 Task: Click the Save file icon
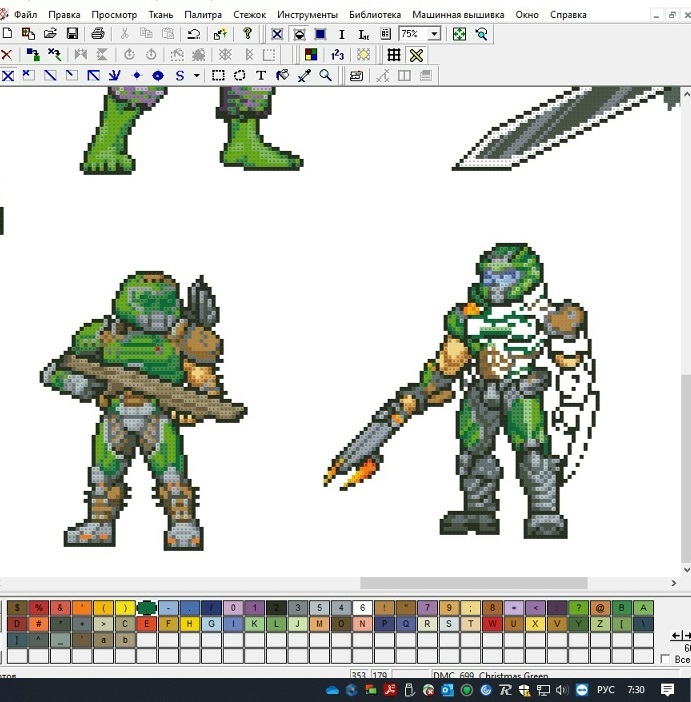72,34
